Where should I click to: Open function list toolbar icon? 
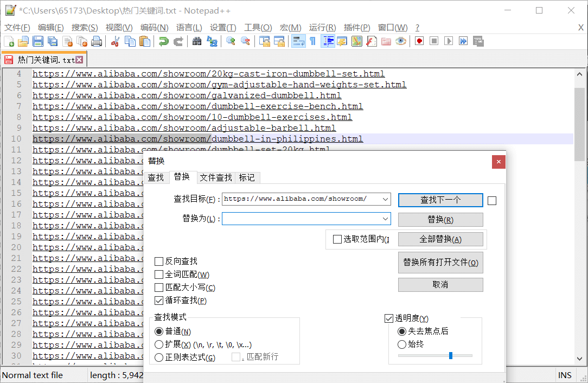click(x=371, y=41)
